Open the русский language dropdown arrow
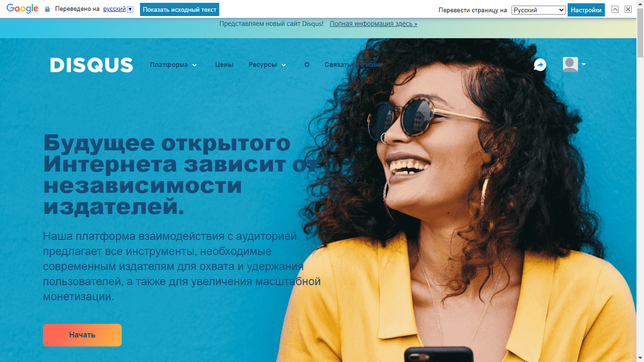The image size is (644, 362). coord(130,9)
